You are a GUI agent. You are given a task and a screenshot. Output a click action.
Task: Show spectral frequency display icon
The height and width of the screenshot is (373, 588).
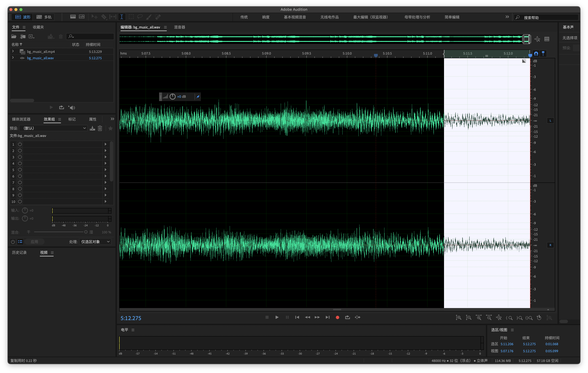click(73, 17)
